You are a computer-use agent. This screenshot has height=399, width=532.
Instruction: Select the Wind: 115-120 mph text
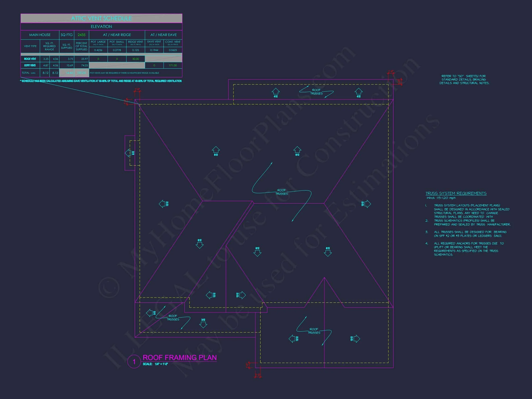coord(441,198)
